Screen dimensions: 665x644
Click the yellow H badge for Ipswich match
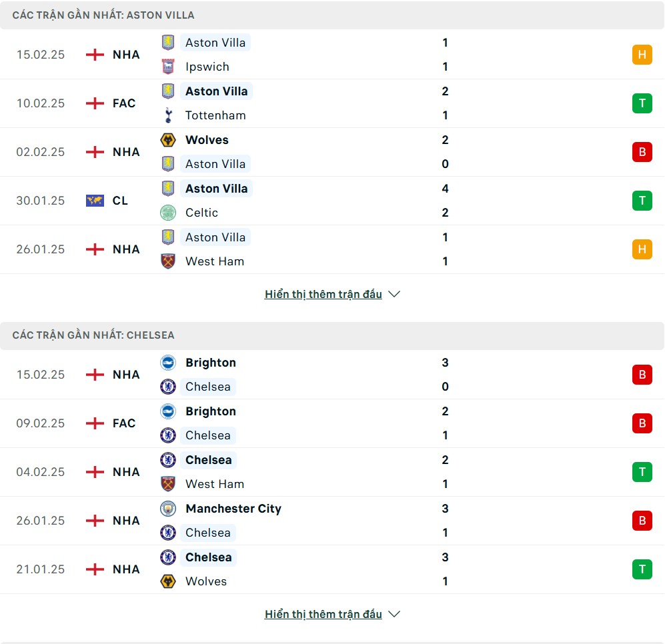[642, 55]
